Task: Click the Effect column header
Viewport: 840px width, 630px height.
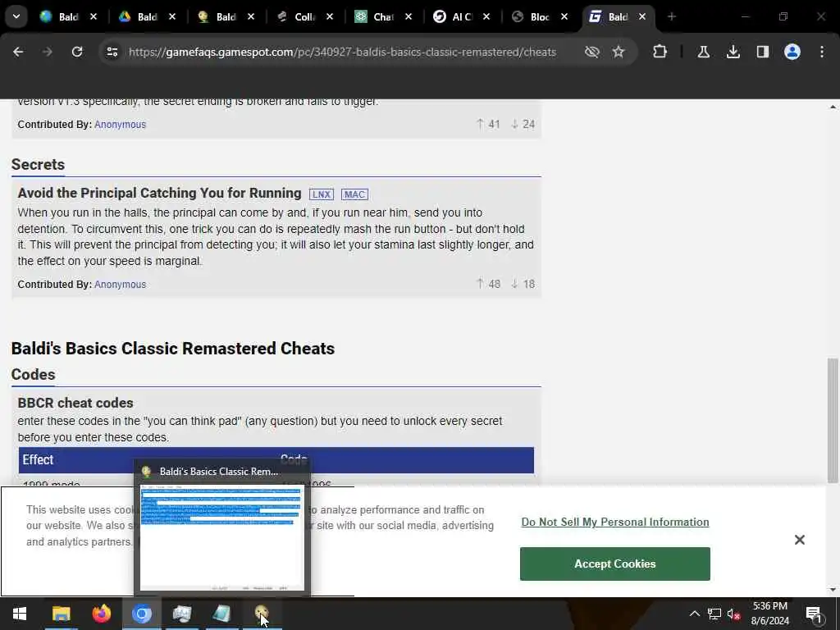Action: point(38,459)
